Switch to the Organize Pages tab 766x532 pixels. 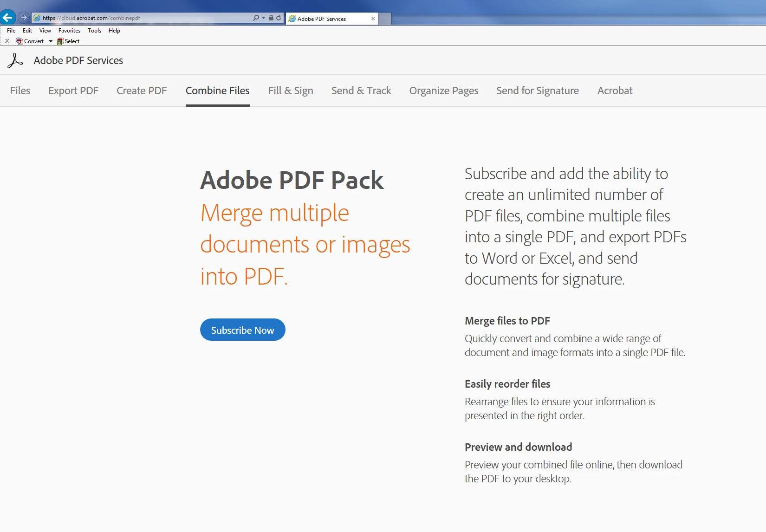[x=444, y=91]
